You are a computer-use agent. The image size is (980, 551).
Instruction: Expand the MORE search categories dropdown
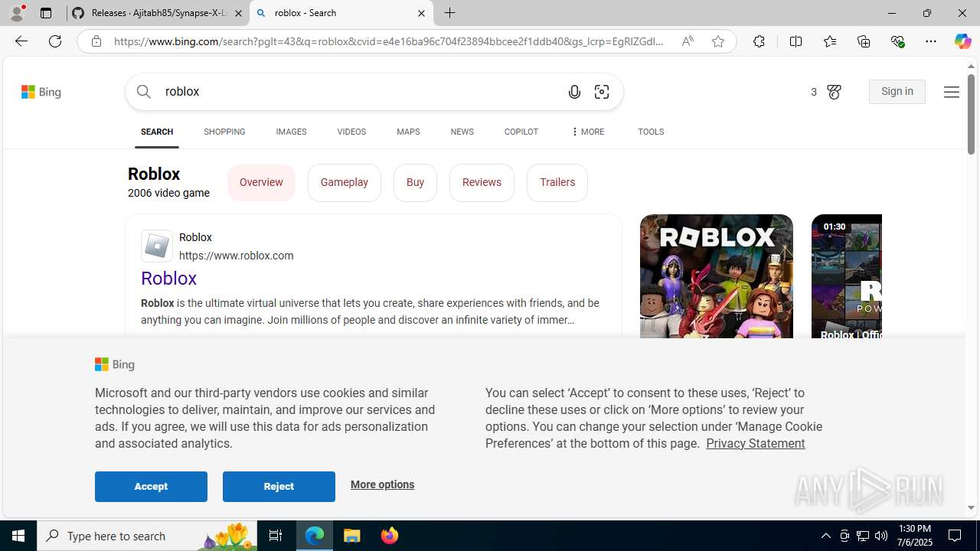point(587,132)
